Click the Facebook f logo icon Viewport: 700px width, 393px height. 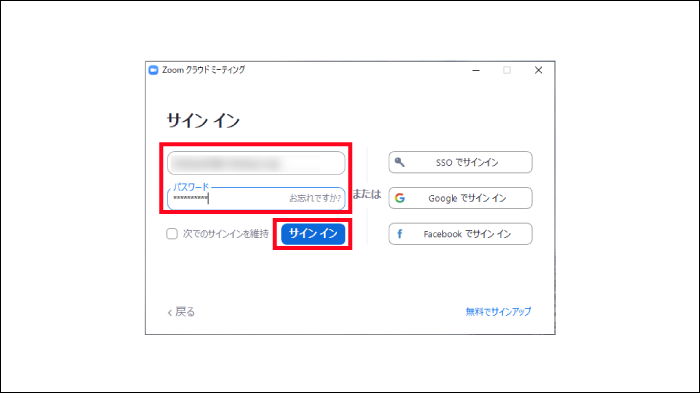(400, 234)
